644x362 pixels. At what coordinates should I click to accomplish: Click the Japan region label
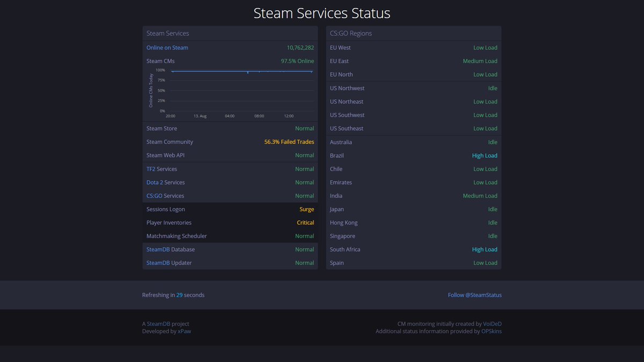(x=337, y=209)
